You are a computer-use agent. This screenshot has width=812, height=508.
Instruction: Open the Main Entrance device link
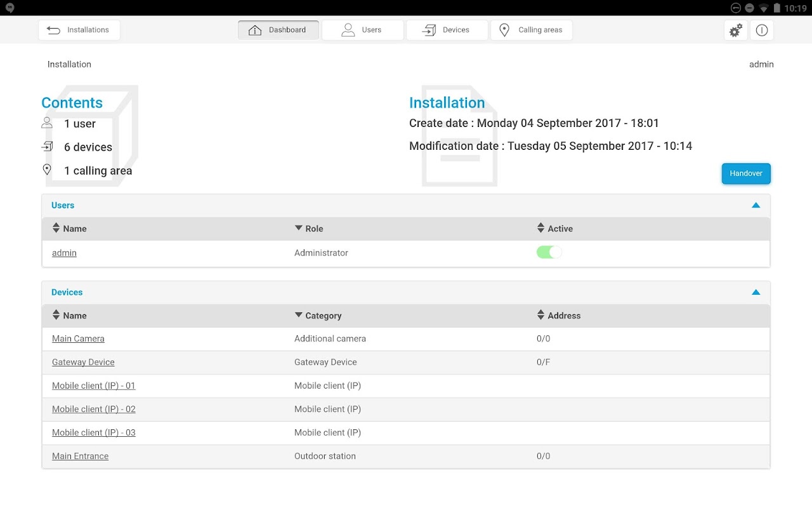point(80,456)
